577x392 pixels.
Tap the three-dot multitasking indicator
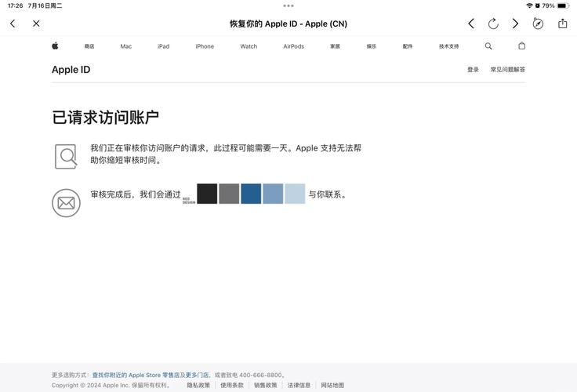click(288, 5)
